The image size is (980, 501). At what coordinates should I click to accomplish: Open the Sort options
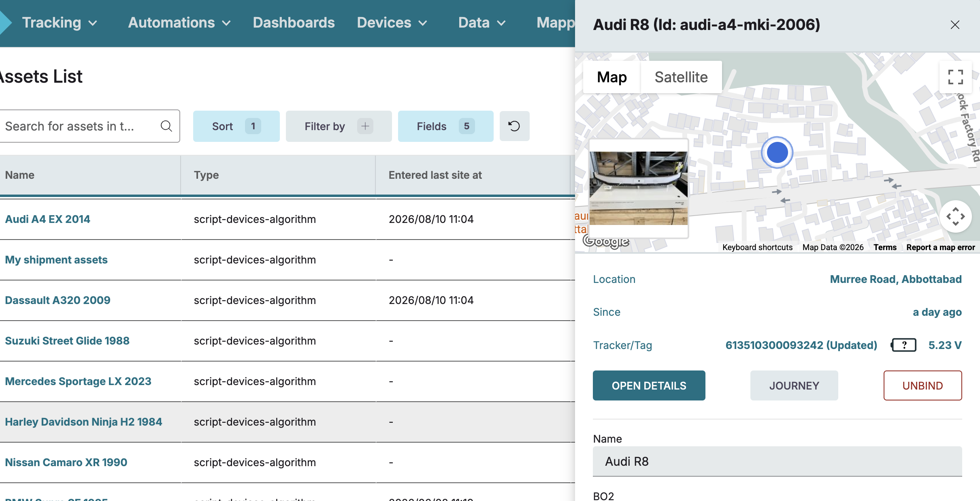click(x=236, y=126)
